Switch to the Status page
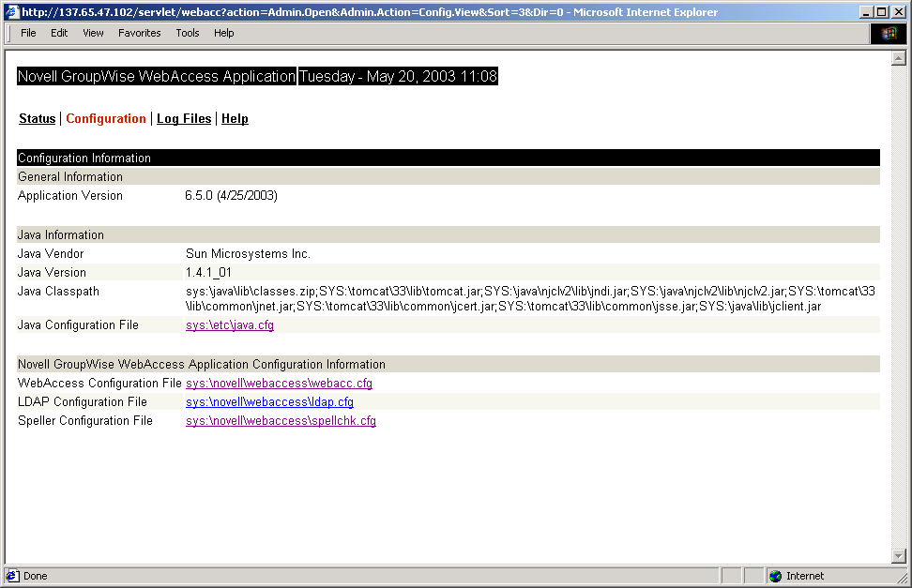This screenshot has height=588, width=912. [x=37, y=118]
